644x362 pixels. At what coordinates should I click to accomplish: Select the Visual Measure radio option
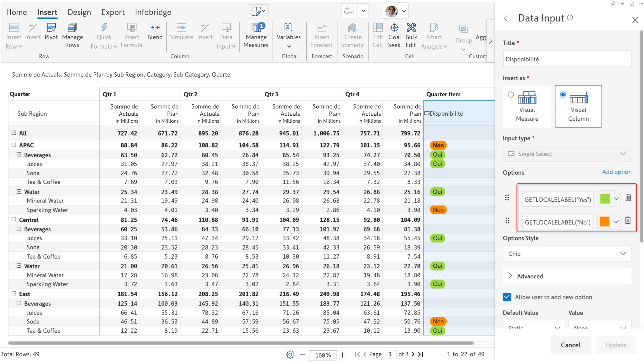coord(511,95)
